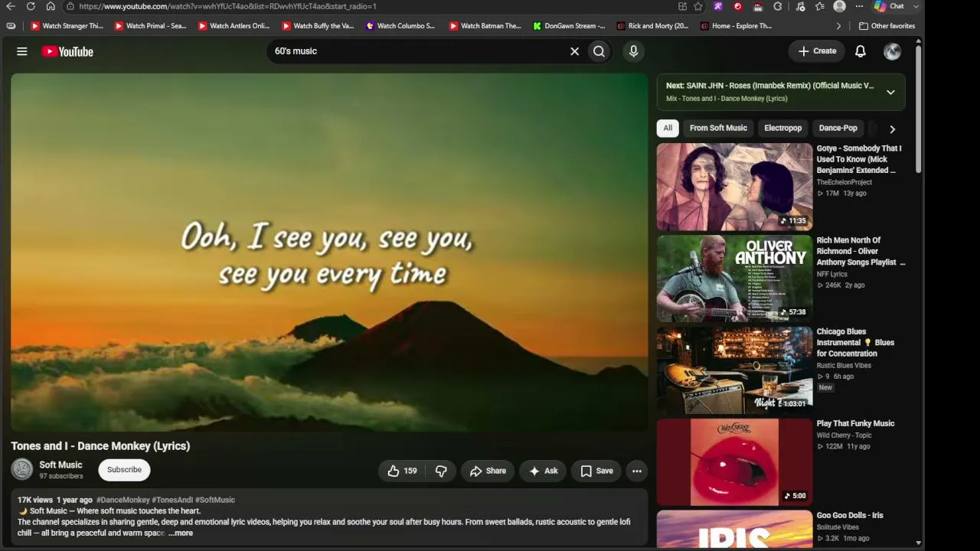This screenshot has height=551, width=980.
Task: Click the Create button
Action: coord(817,51)
